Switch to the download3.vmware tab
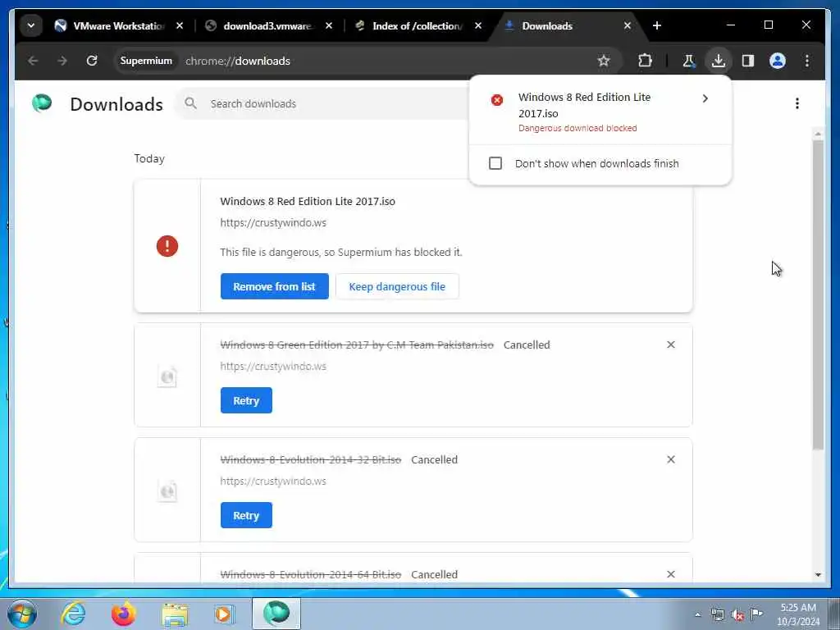The image size is (840, 630). (x=260, y=25)
